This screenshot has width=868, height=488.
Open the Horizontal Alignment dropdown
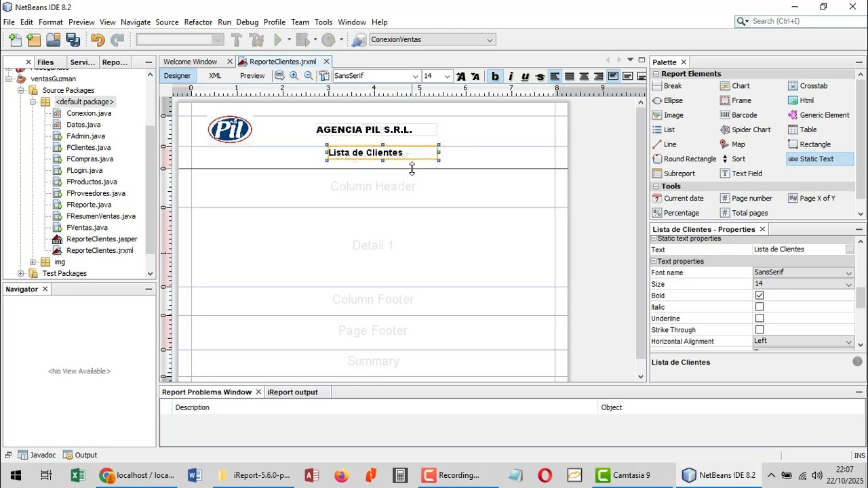pos(848,342)
